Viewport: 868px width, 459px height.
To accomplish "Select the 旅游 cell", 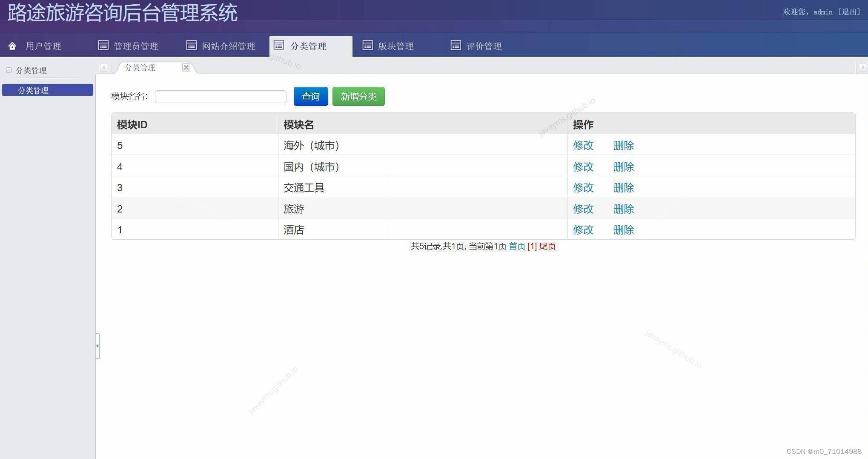I will [x=423, y=209].
